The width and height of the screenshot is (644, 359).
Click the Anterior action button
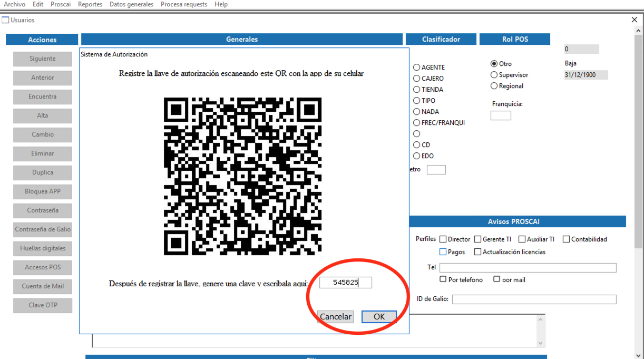point(43,77)
